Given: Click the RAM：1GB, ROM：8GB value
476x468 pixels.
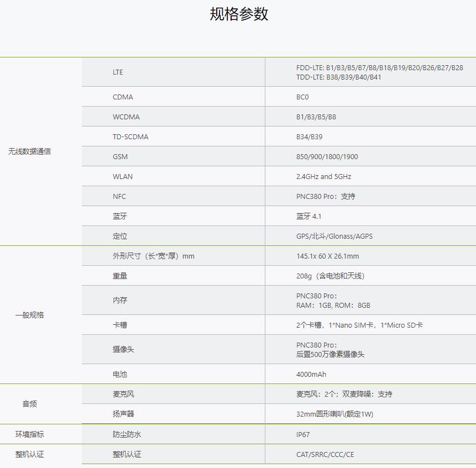Looking at the screenshot, I should click(333, 306).
